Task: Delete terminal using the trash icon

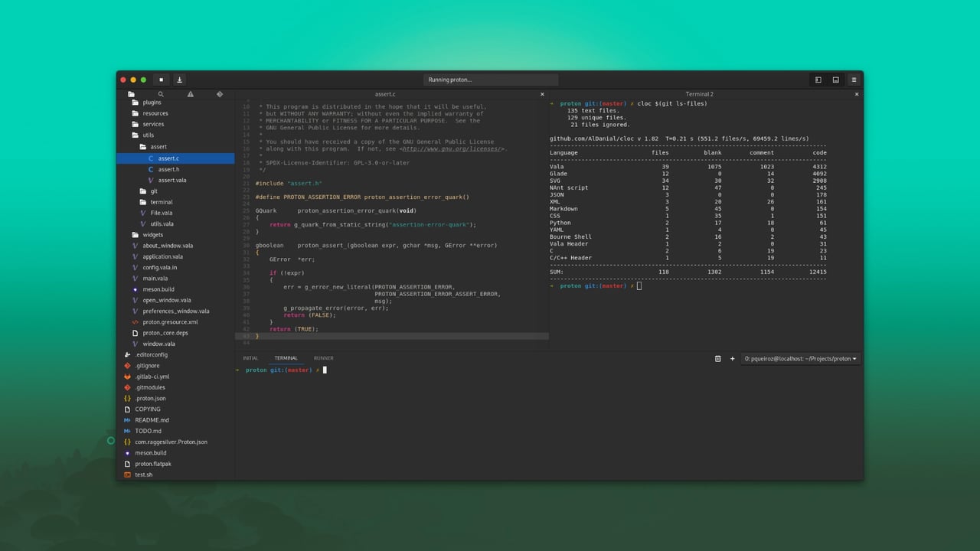Action: tap(717, 358)
